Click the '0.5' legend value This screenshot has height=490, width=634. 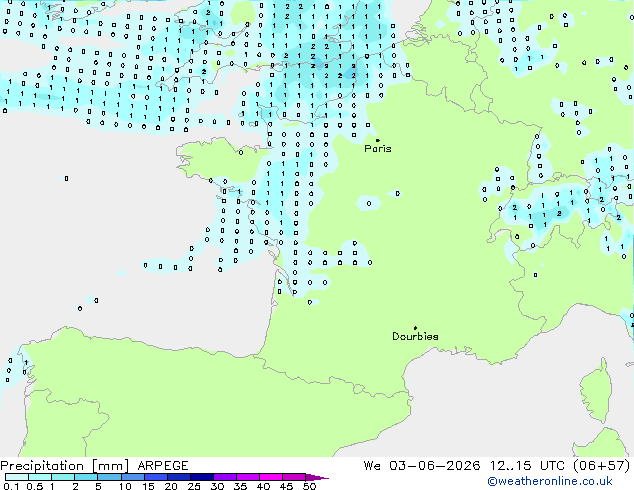tap(35, 486)
